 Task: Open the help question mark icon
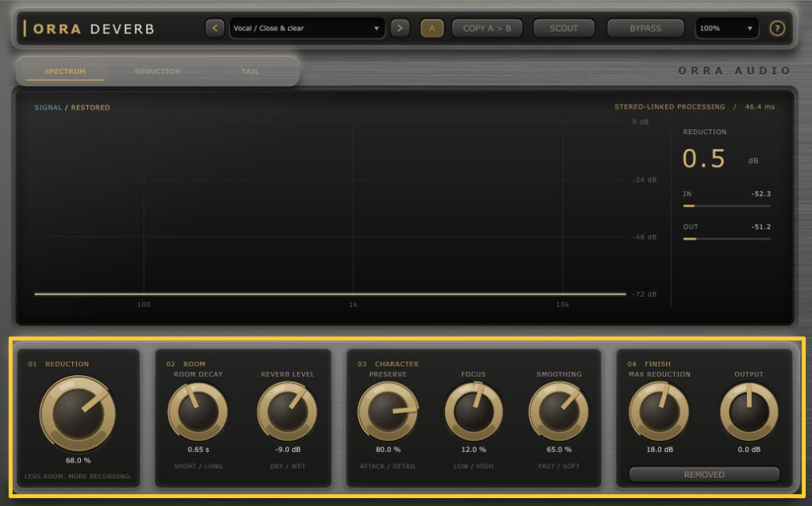click(x=777, y=28)
